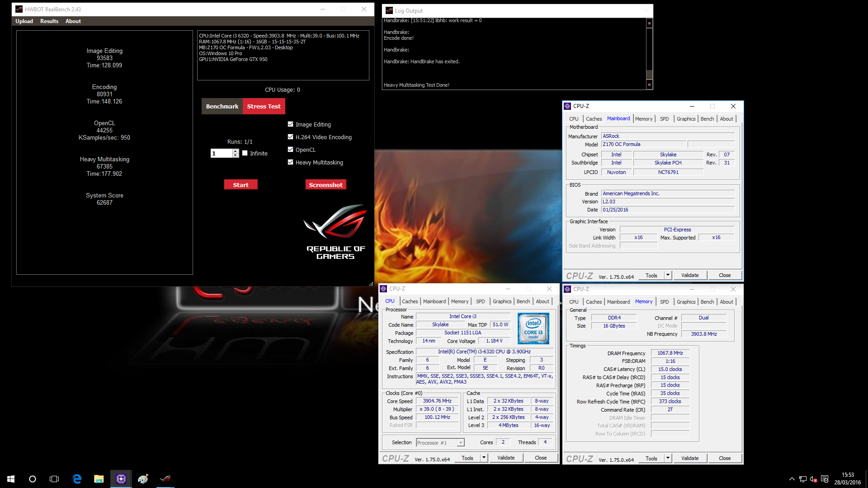Open Bench tab in Mainboard CPU-Z window
868x488 pixels.
coord(708,119)
